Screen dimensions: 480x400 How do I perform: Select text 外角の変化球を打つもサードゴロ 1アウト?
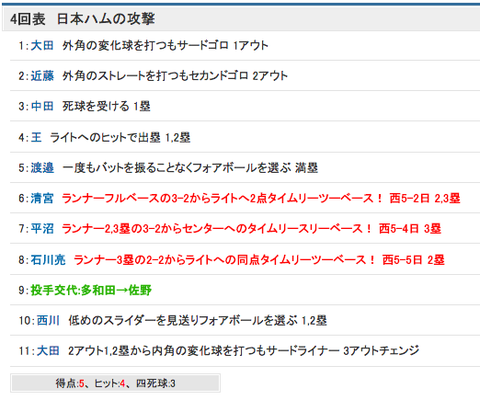(x=165, y=45)
